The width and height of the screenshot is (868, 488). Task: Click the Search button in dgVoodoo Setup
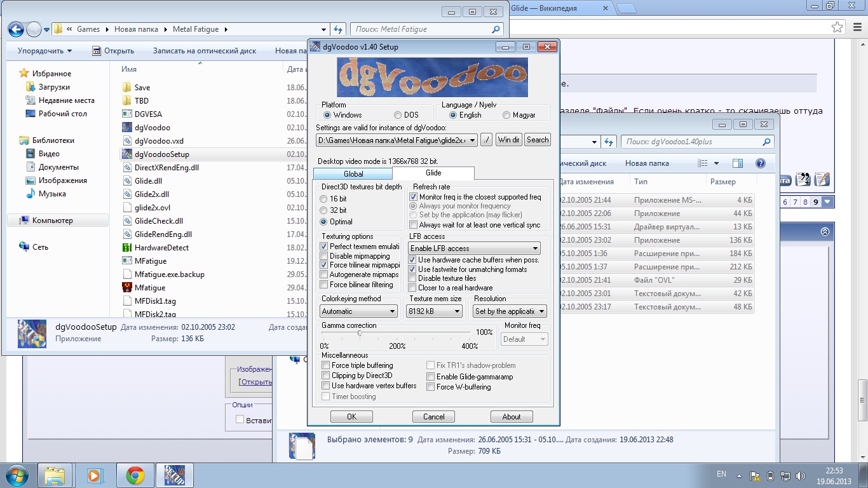pos(538,140)
